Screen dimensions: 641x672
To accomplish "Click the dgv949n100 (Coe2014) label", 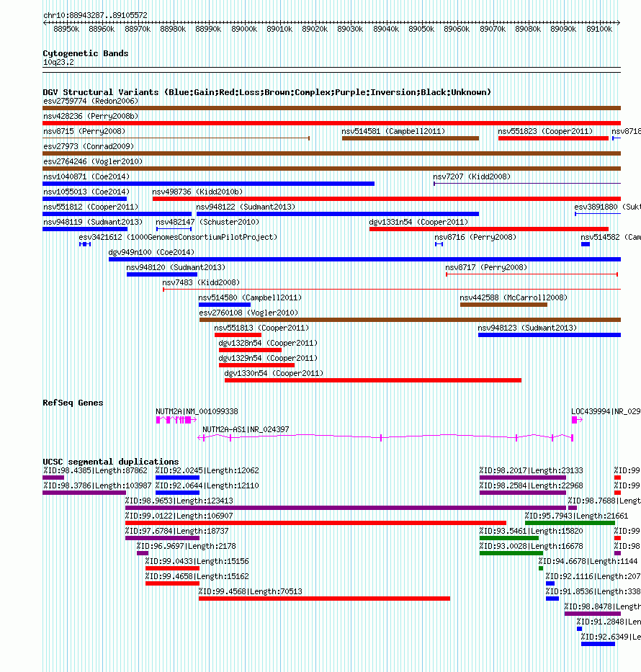I will click(x=152, y=252).
